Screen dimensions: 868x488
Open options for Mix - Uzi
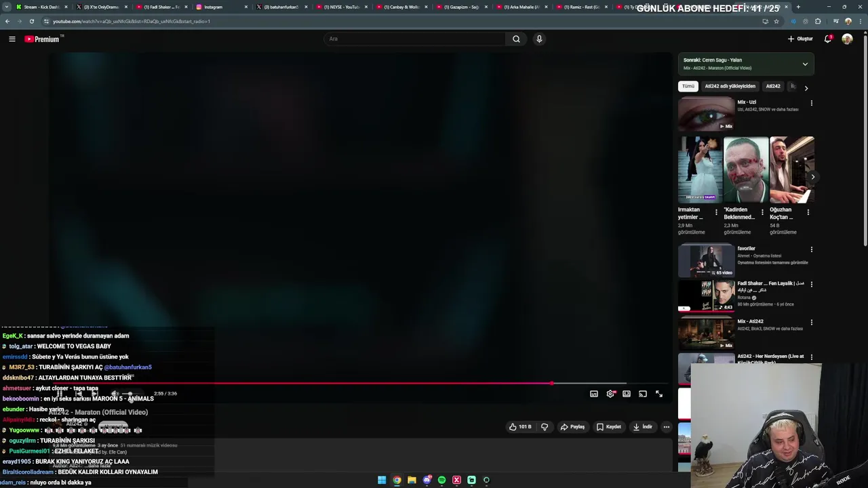[811, 103]
